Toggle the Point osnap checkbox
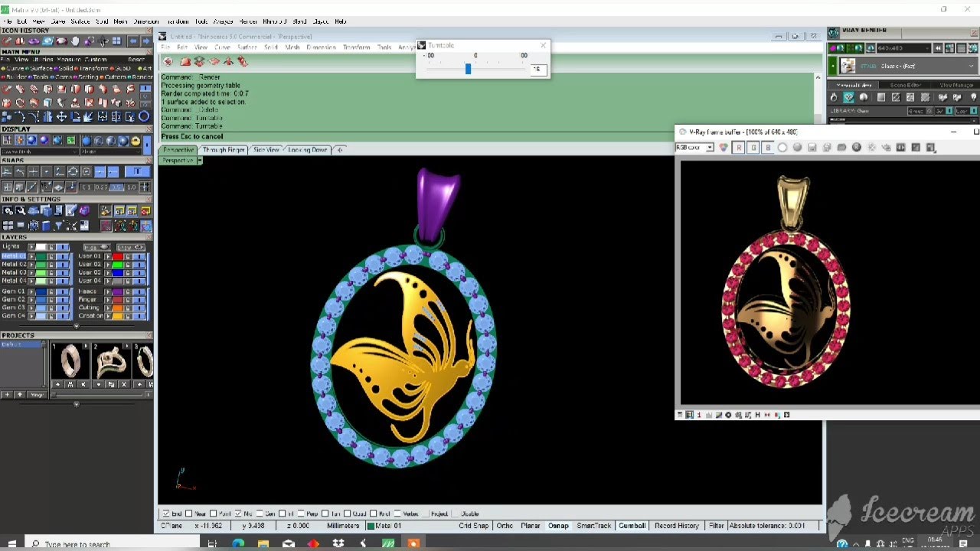 point(213,514)
